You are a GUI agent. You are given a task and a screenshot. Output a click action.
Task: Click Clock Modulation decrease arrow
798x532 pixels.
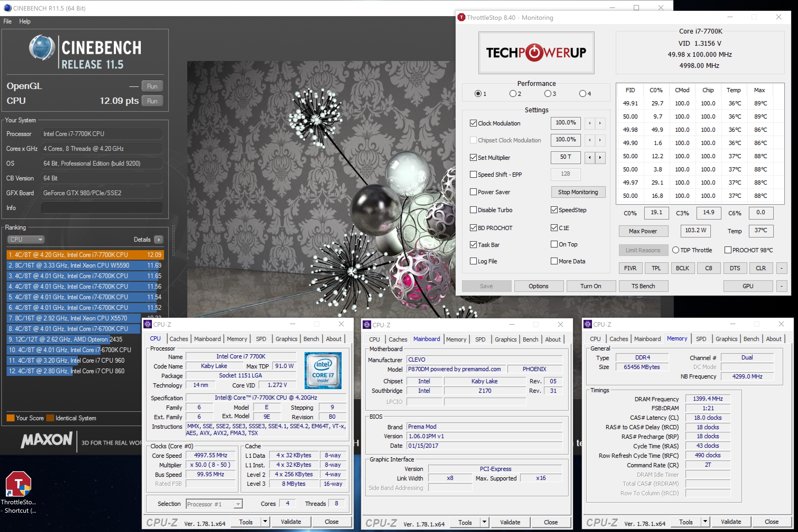pos(590,123)
